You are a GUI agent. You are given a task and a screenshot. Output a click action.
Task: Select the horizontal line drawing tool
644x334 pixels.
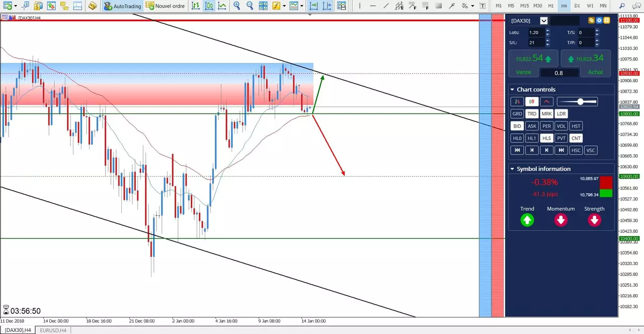(373, 6)
